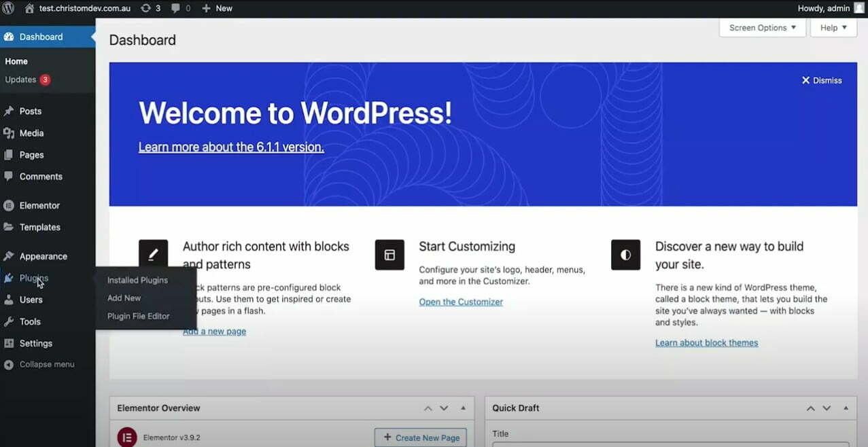Screen dimensions: 868x447
Task: Move Elementor Overview widget up
Action: tap(428, 408)
